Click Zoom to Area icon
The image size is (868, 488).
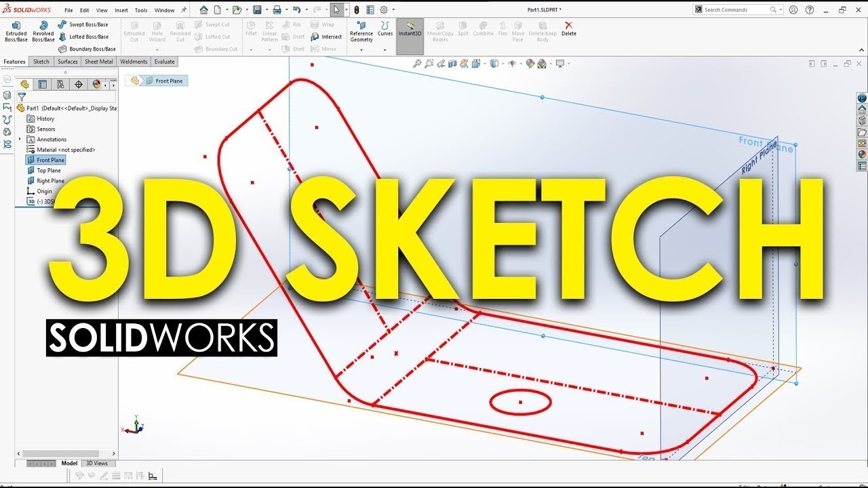pyautogui.click(x=429, y=64)
